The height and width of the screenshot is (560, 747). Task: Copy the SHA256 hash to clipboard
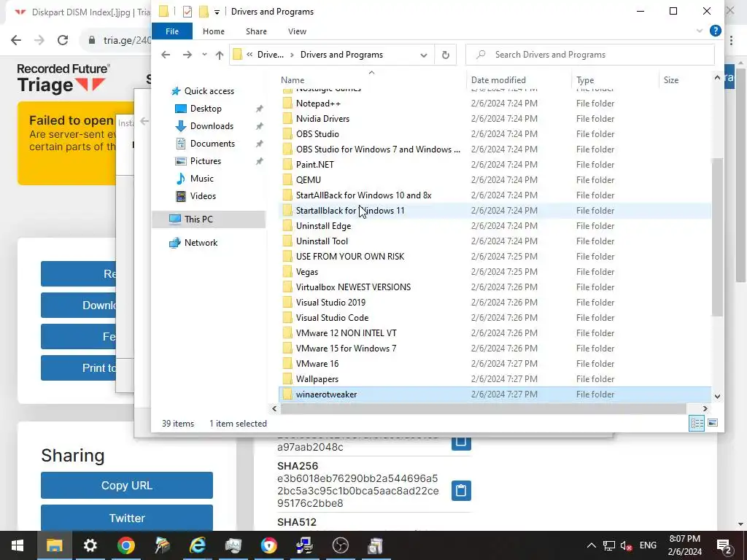[461, 491]
